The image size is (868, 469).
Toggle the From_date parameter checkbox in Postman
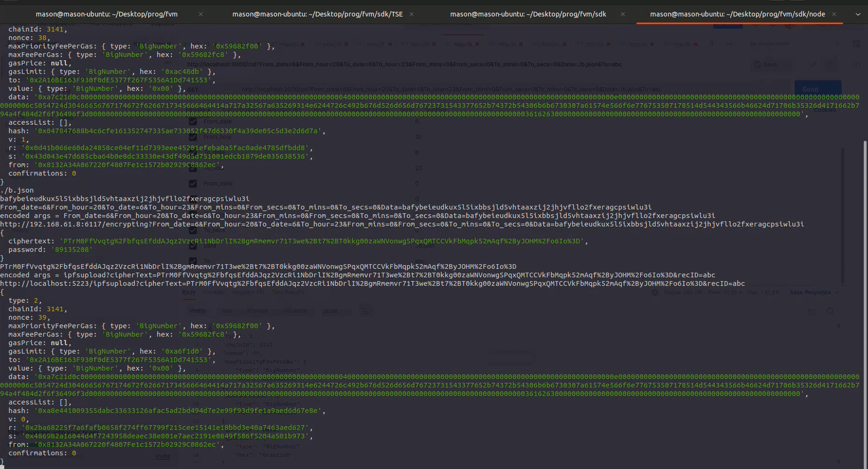pos(193,121)
